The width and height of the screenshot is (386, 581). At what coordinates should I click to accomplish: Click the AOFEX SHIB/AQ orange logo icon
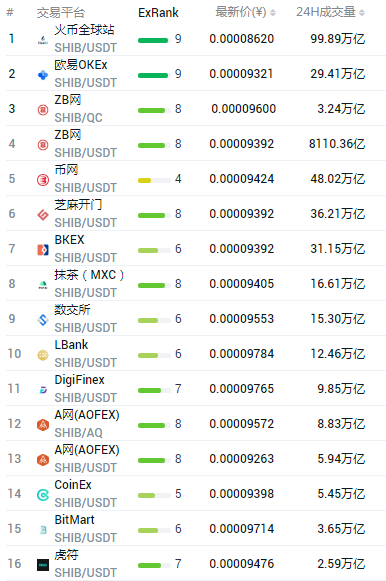click(x=43, y=425)
